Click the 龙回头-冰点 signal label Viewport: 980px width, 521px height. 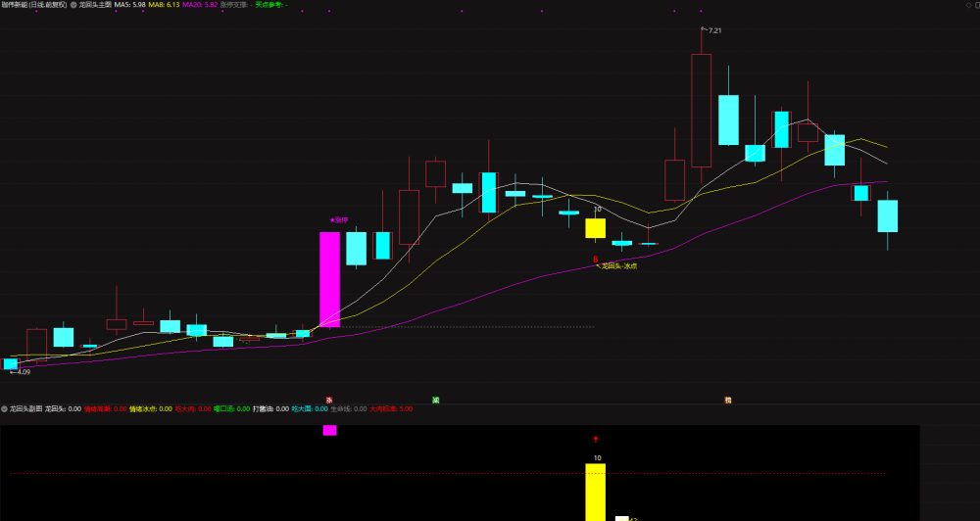pos(618,266)
